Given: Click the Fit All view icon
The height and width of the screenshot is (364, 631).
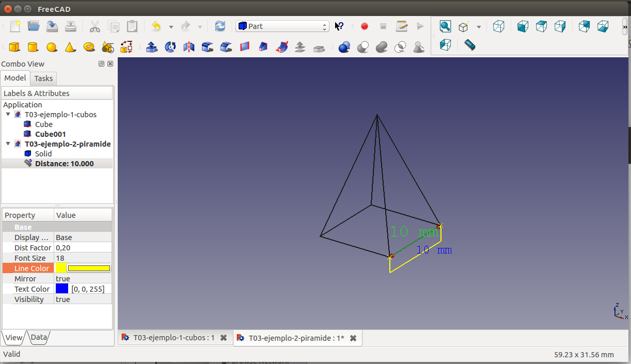Looking at the screenshot, I should click(x=445, y=26).
